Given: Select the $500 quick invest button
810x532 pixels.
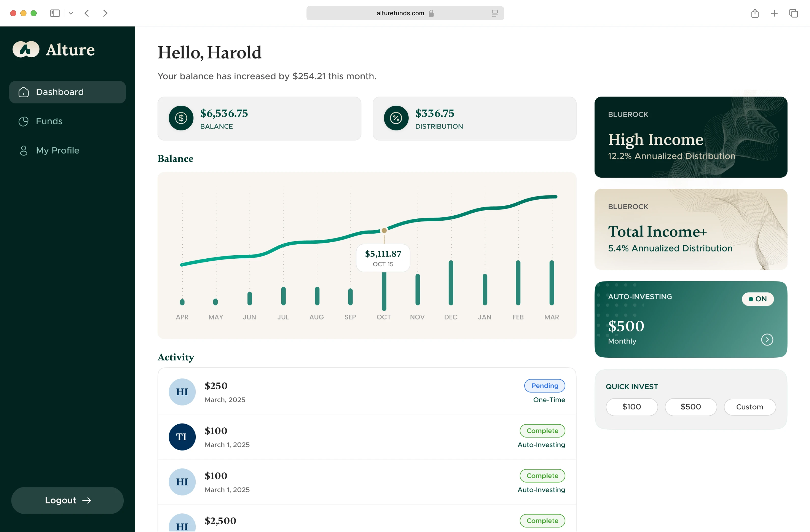Looking at the screenshot, I should 691,407.
